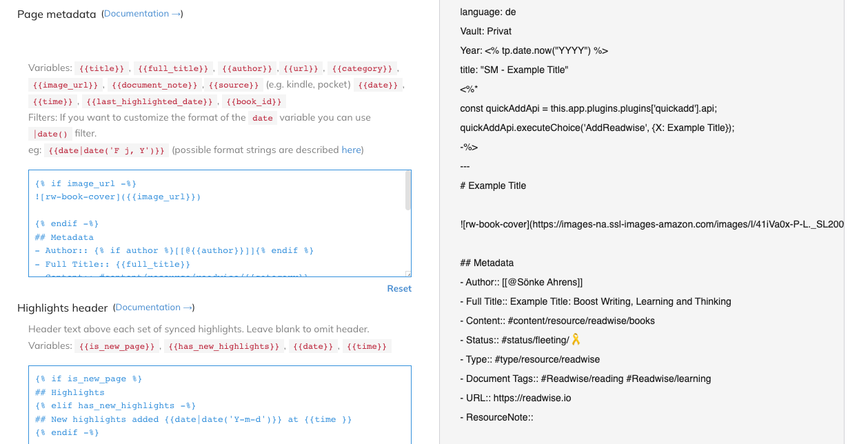
Task: Click the {{full_title}} variable tag
Action: click(x=173, y=68)
